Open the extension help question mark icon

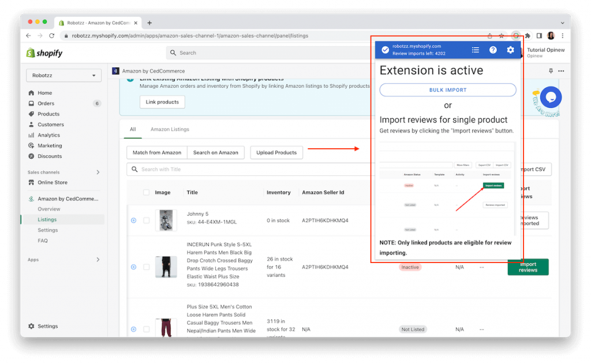coord(493,50)
